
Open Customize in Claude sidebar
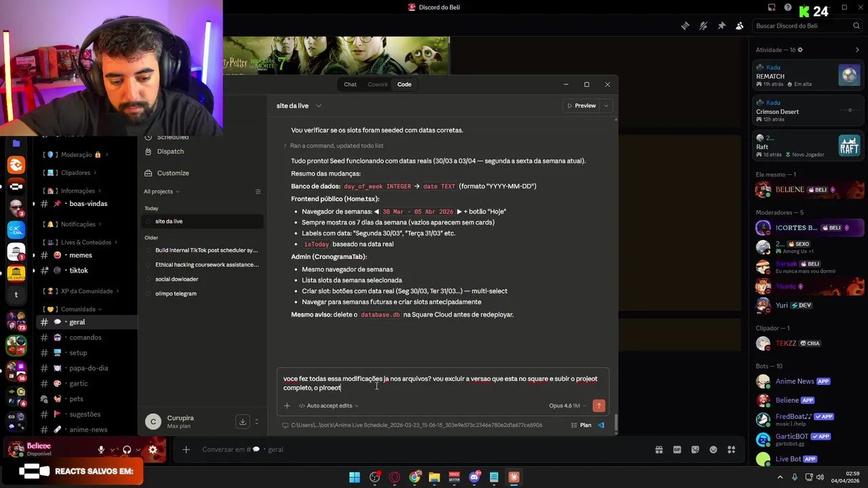pyautogui.click(x=173, y=173)
